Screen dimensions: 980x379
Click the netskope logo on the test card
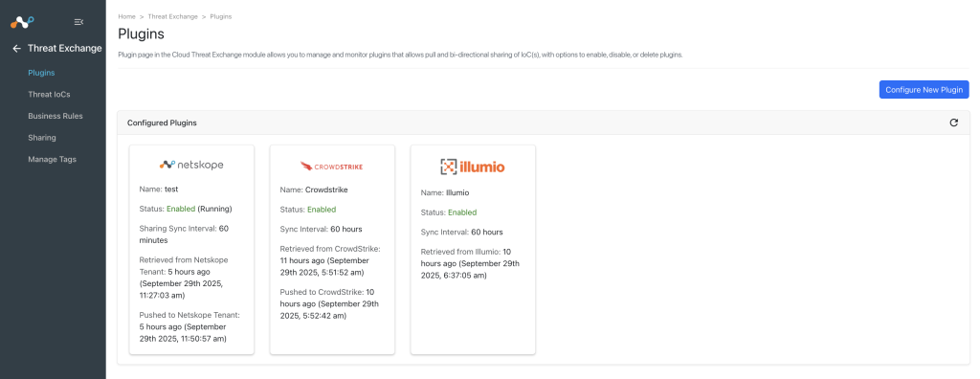[x=191, y=166]
